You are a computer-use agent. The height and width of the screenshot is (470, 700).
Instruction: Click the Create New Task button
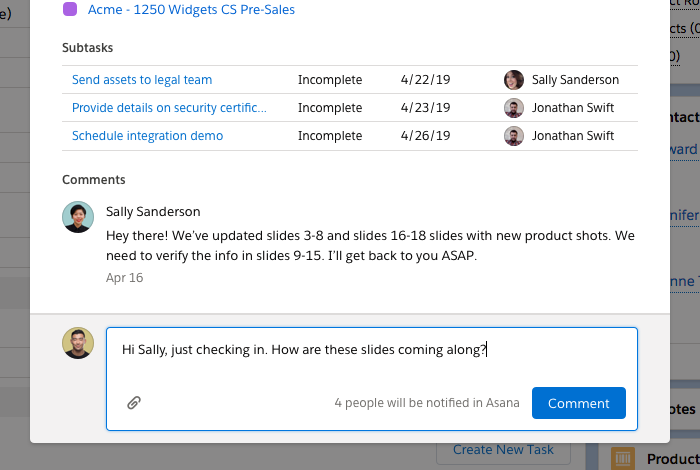[502, 450]
